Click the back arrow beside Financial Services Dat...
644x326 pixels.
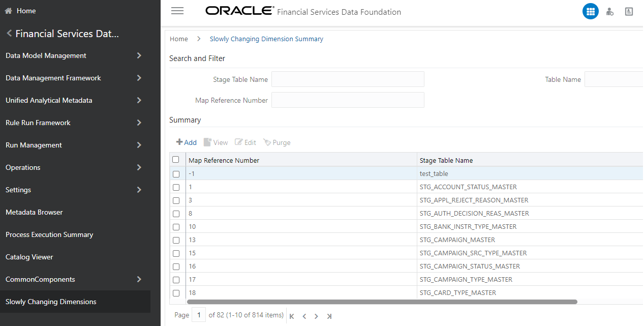click(x=9, y=34)
